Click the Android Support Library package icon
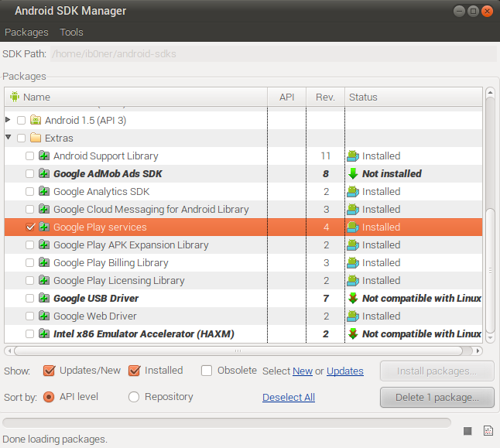The image size is (500, 448). point(44,156)
